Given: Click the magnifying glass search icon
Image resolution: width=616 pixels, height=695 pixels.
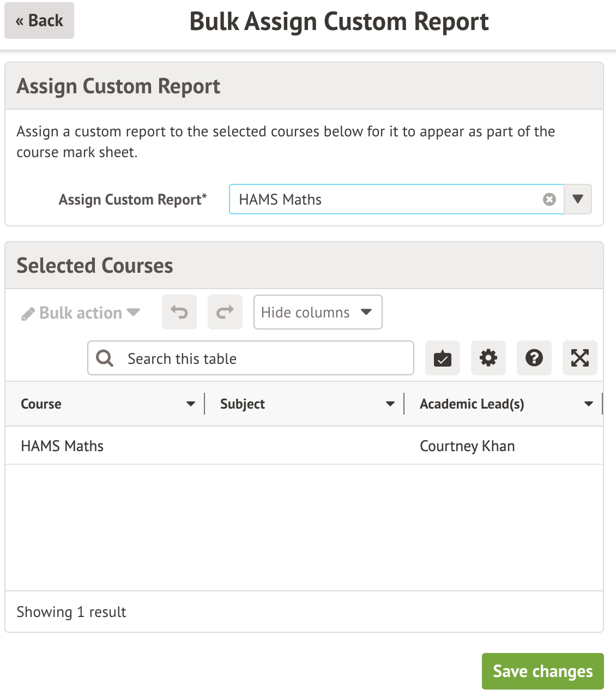Looking at the screenshot, I should (105, 358).
